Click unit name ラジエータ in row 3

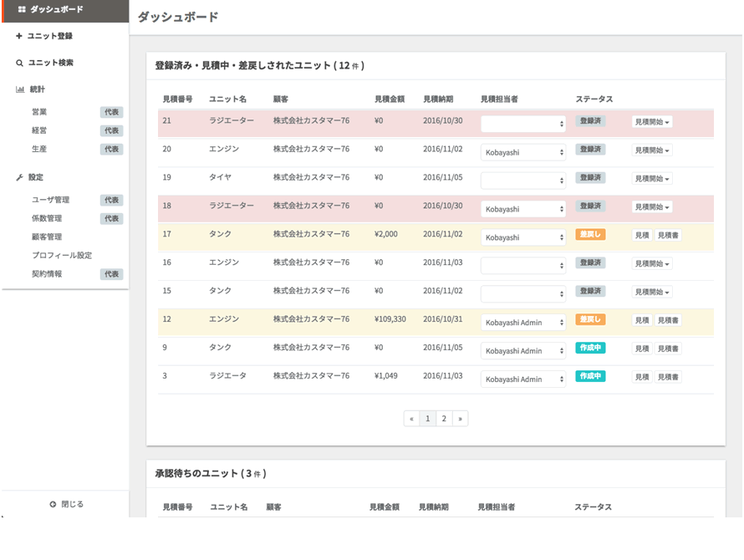[x=227, y=376]
